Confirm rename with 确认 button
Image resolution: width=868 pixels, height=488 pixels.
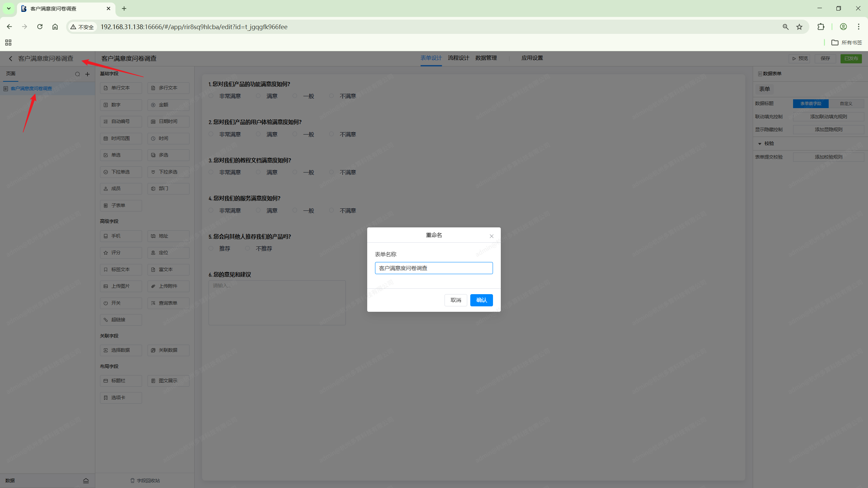click(481, 300)
